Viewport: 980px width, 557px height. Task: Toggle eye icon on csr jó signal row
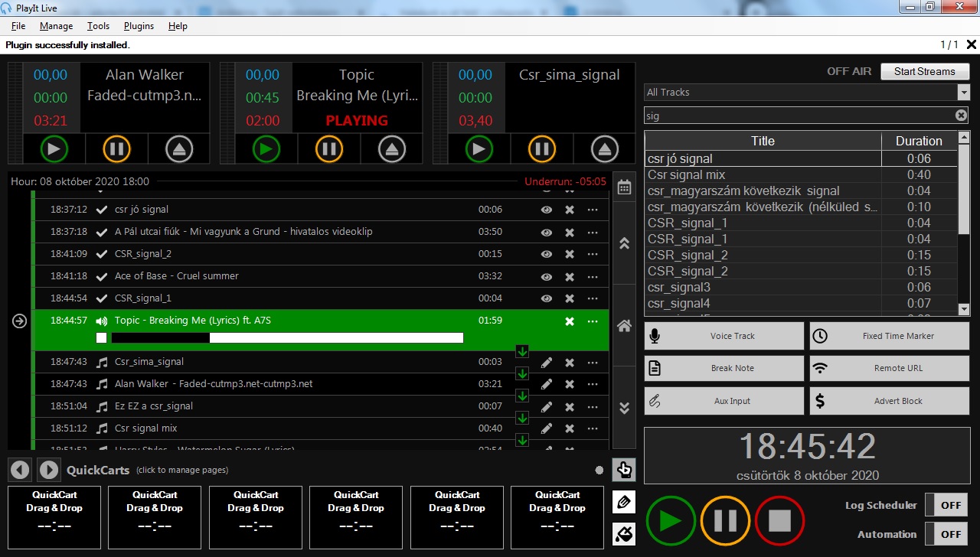pyautogui.click(x=547, y=210)
